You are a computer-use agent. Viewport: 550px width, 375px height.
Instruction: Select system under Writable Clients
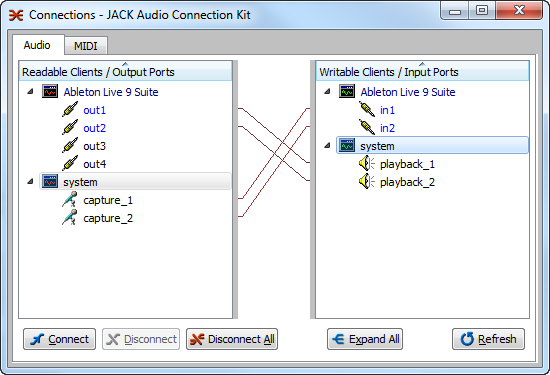click(x=432, y=145)
